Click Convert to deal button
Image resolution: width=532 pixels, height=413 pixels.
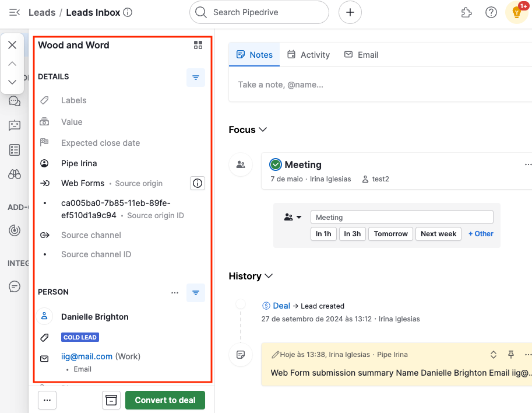(x=165, y=400)
